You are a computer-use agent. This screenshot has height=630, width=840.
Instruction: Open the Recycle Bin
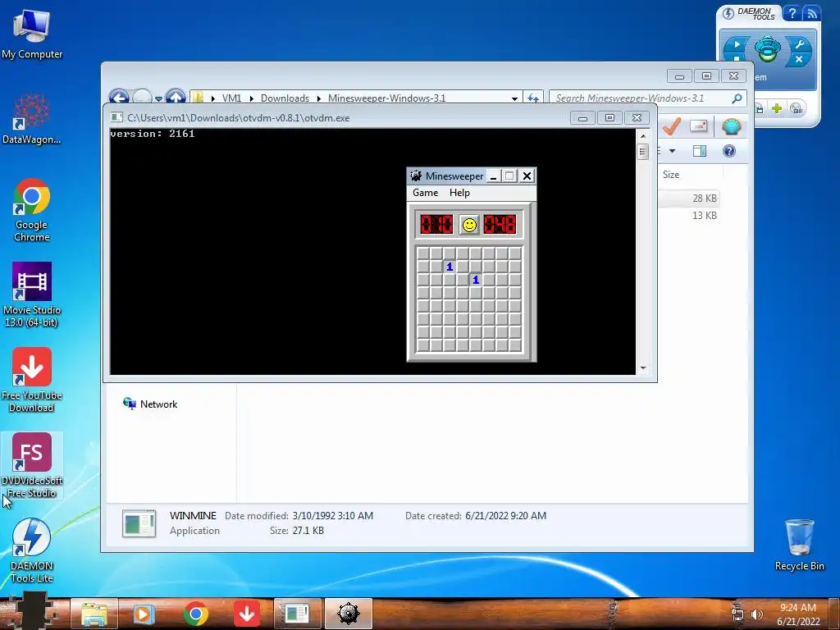(799, 546)
